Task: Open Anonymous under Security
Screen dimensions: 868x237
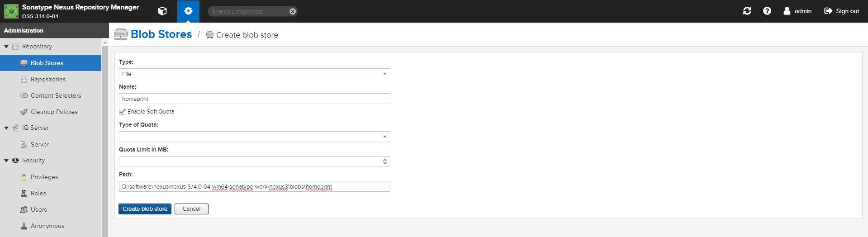Action: click(51, 226)
